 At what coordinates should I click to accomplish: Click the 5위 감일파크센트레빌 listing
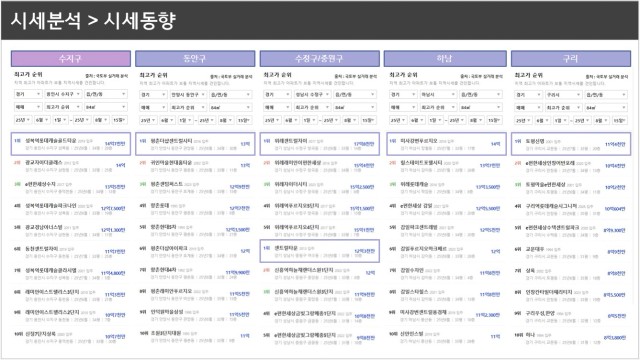point(447,230)
